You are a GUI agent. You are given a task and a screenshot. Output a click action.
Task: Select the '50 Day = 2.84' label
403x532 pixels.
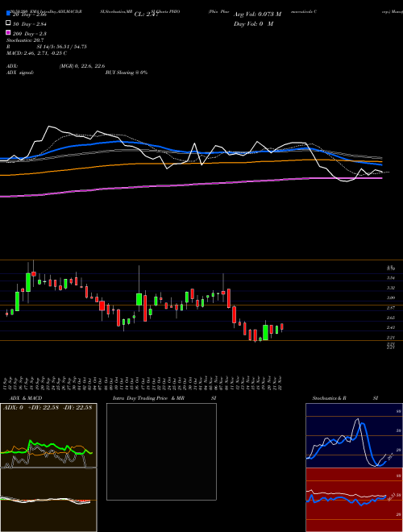(30, 24)
